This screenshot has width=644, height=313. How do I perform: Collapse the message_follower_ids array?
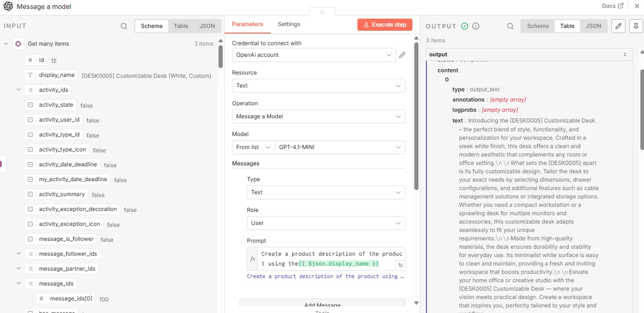(19, 254)
